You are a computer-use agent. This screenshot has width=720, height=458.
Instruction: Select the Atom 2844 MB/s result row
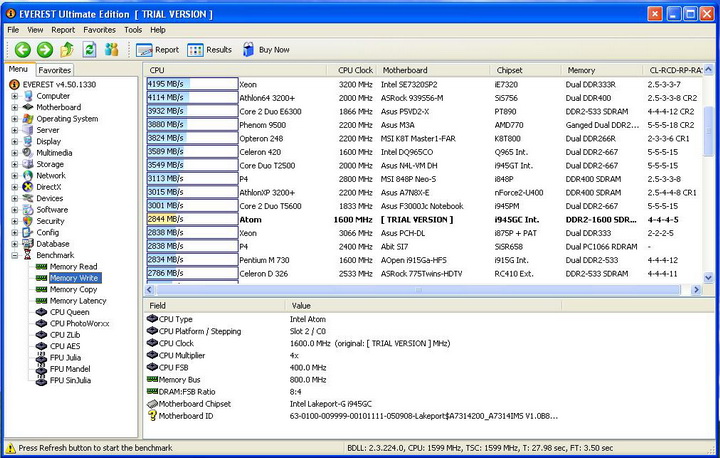tap(424, 220)
